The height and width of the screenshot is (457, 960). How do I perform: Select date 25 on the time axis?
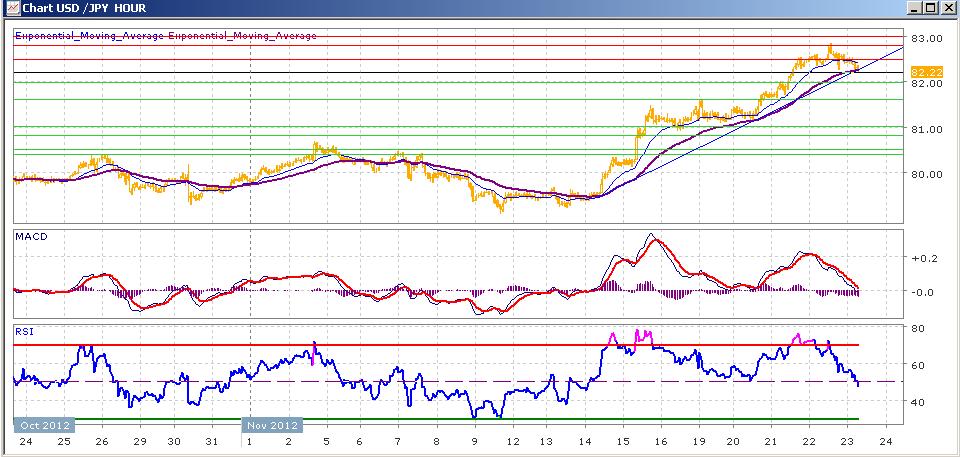pos(63,441)
